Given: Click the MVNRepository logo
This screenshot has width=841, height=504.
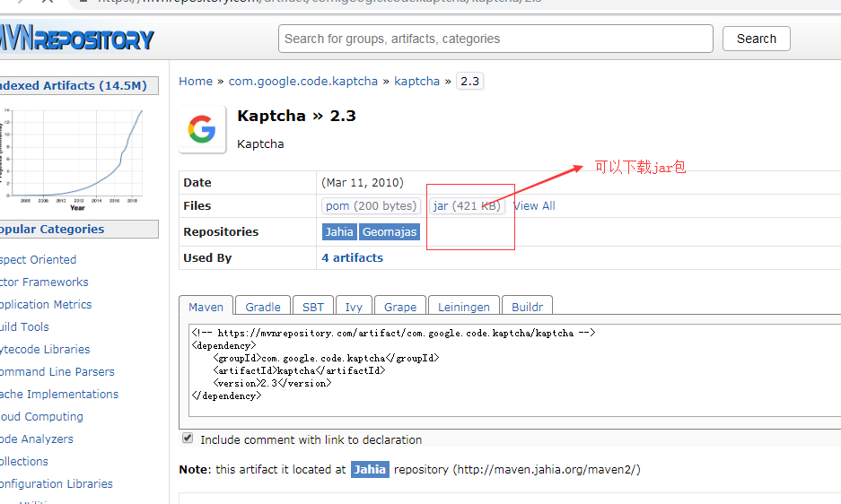Looking at the screenshot, I should pos(76,38).
